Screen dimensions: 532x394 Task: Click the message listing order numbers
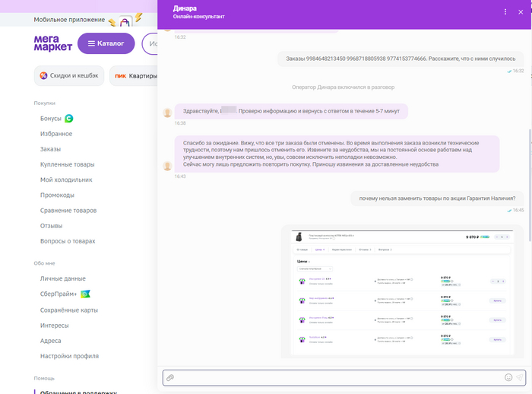coord(401,59)
